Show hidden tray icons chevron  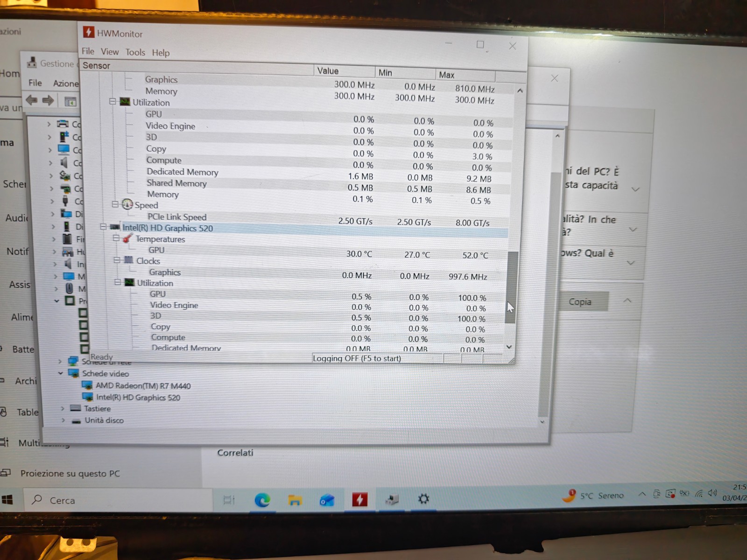point(642,494)
